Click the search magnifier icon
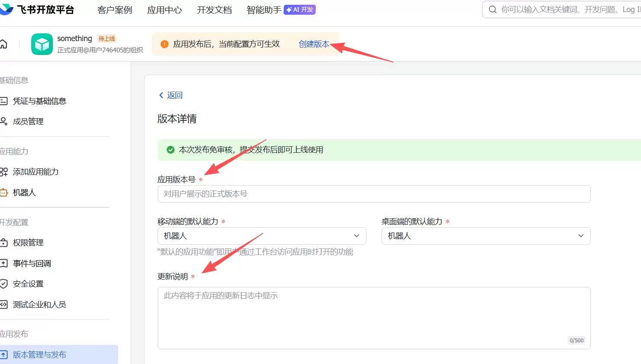641x364 pixels. click(x=492, y=10)
